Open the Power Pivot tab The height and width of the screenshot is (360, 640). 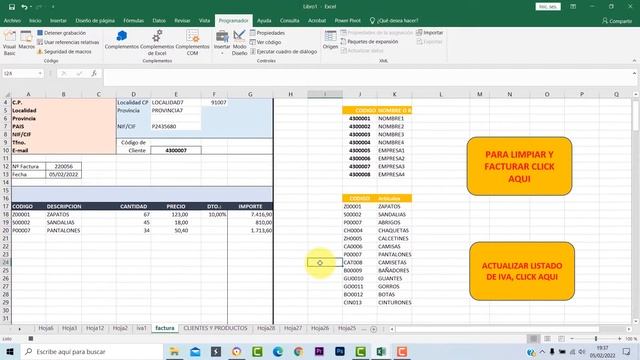coord(347,20)
